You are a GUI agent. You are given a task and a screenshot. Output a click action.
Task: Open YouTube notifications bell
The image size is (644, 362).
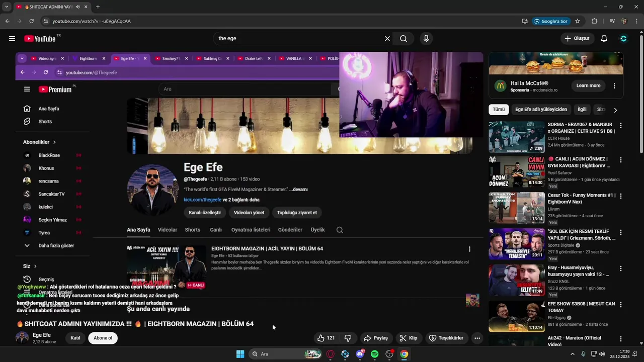604,39
